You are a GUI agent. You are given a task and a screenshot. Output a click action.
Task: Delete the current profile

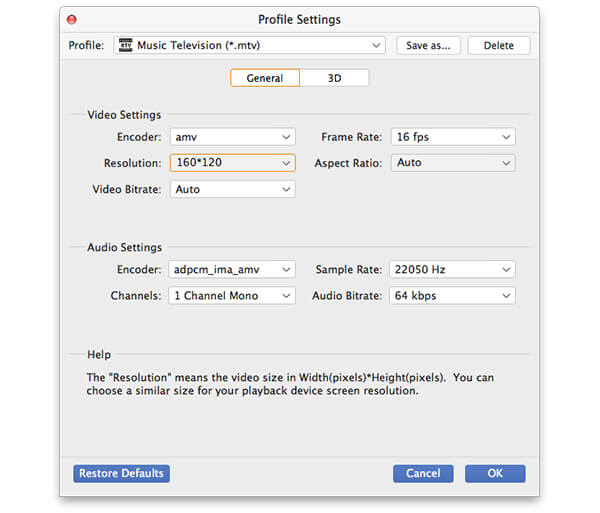click(498, 45)
